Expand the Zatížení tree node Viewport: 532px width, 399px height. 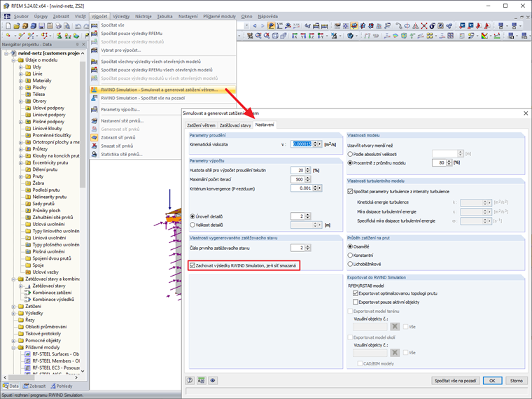pyautogui.click(x=13, y=307)
